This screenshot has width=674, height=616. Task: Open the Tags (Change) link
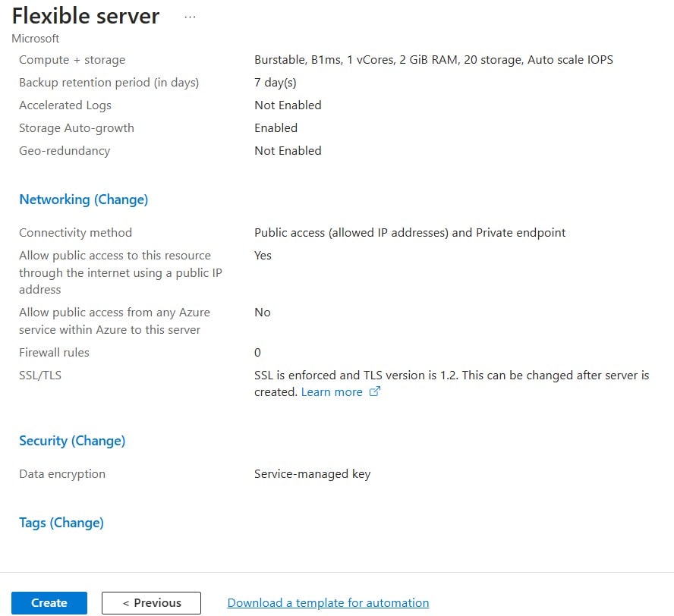(61, 523)
